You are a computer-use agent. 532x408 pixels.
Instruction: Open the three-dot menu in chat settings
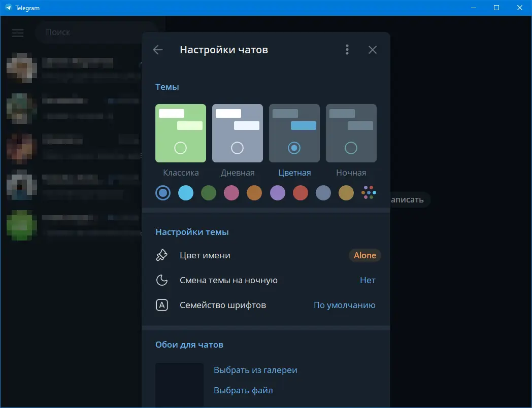pyautogui.click(x=347, y=50)
